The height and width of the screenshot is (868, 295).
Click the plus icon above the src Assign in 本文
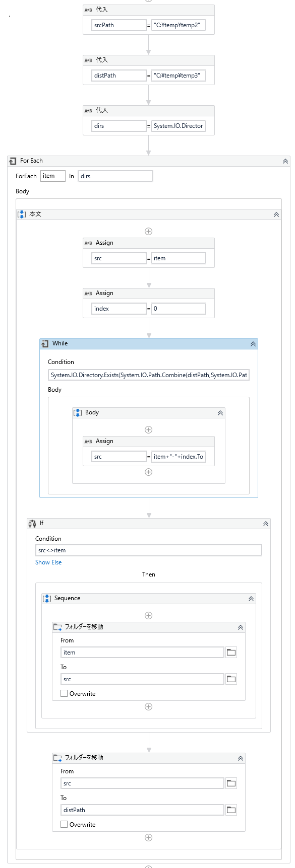[148, 232]
